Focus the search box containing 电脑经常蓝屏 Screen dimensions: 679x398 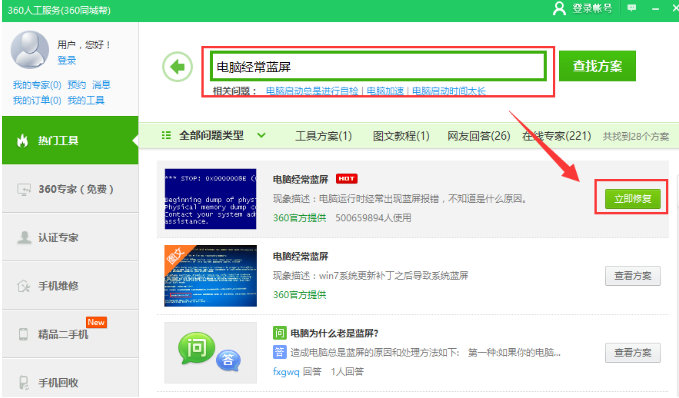(378, 66)
